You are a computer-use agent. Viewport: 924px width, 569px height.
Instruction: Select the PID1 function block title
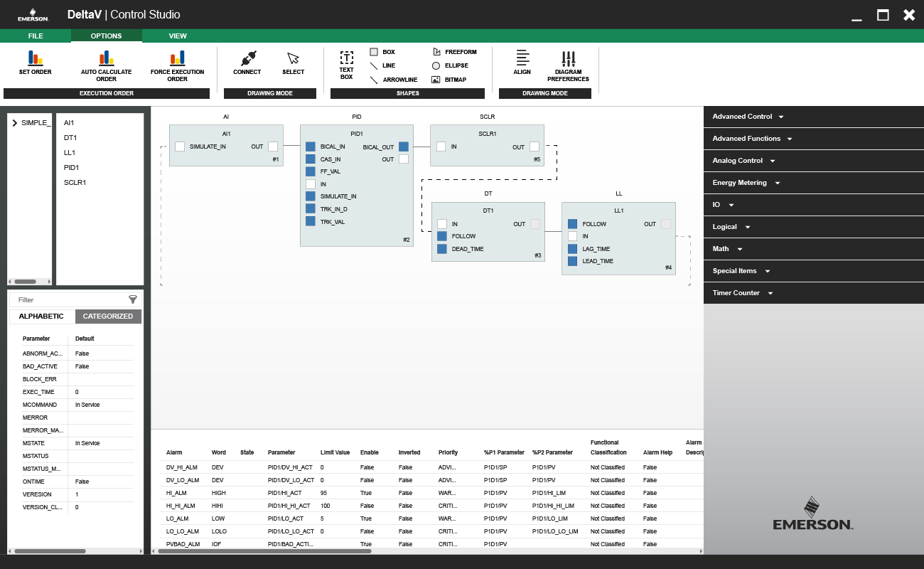click(357, 134)
